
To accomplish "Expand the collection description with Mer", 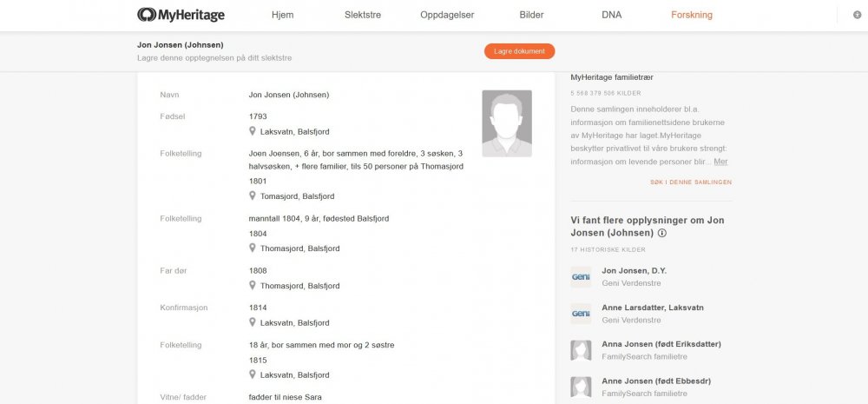I will tap(720, 162).
